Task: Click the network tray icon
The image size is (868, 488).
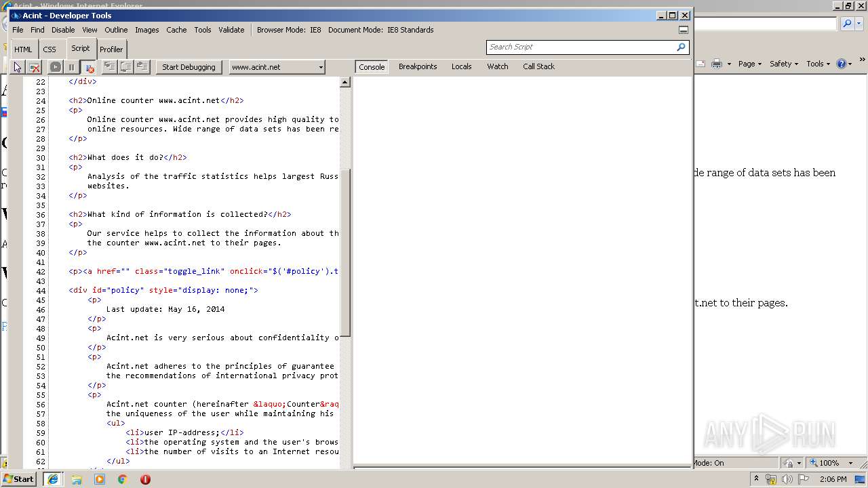Action: click(771, 479)
